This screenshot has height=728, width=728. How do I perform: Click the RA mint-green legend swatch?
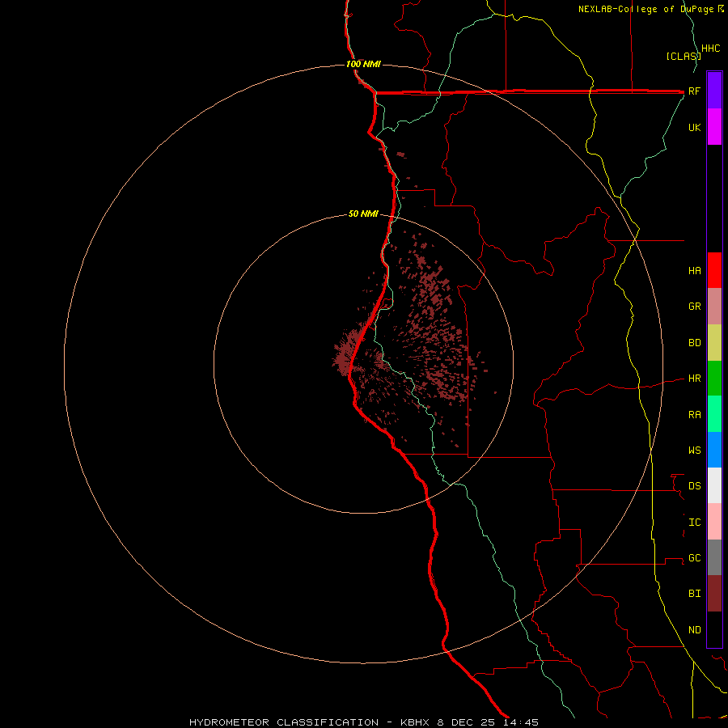[714, 414]
